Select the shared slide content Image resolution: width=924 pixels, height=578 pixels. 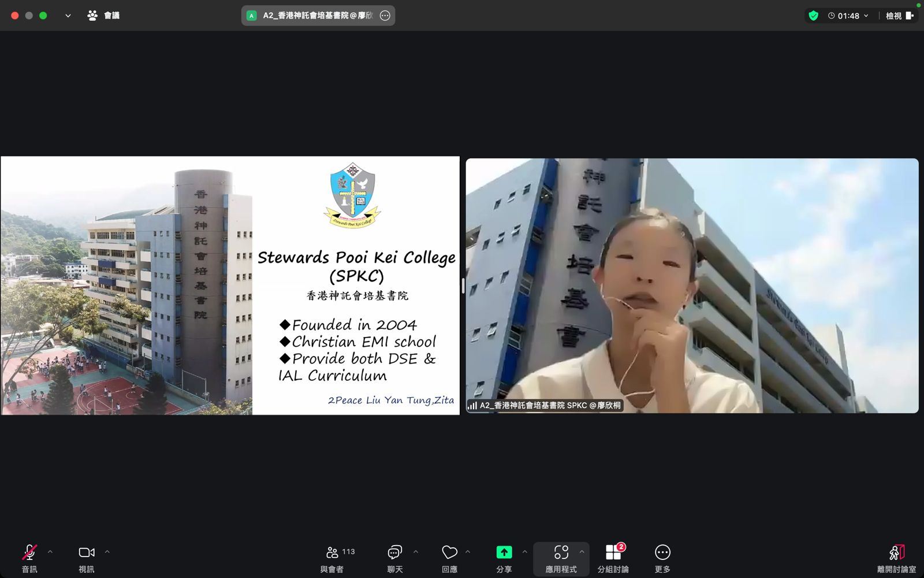pos(230,286)
